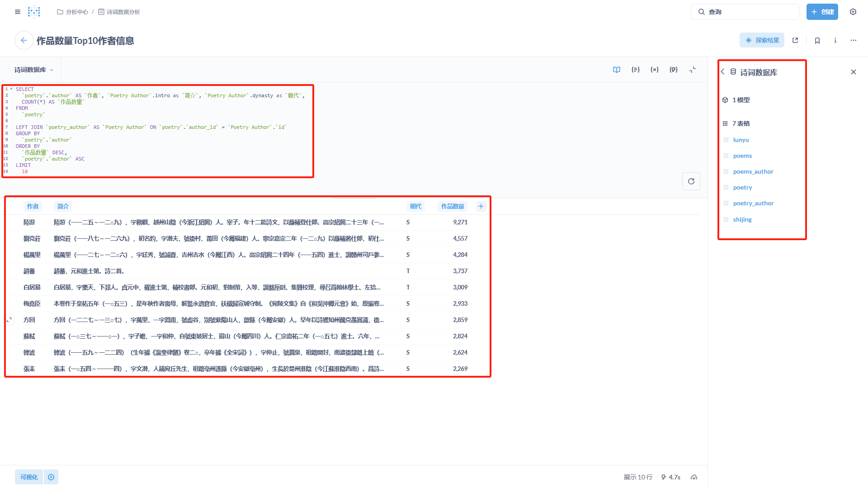Click the 張耒 author cell

29,369
